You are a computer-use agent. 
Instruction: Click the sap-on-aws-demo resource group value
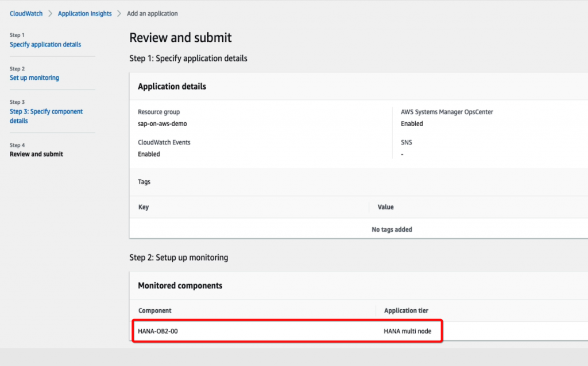tap(163, 123)
